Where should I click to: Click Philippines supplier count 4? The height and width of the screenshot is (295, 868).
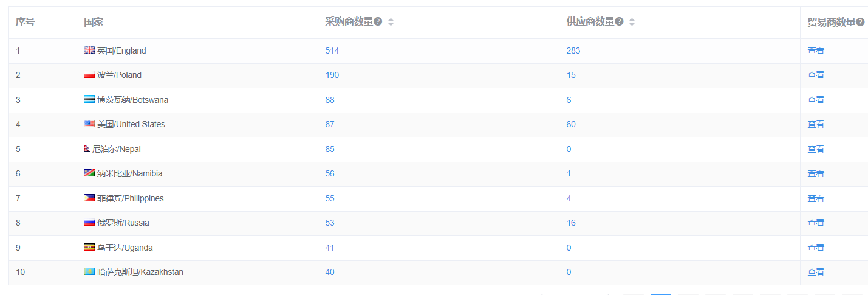[569, 198]
